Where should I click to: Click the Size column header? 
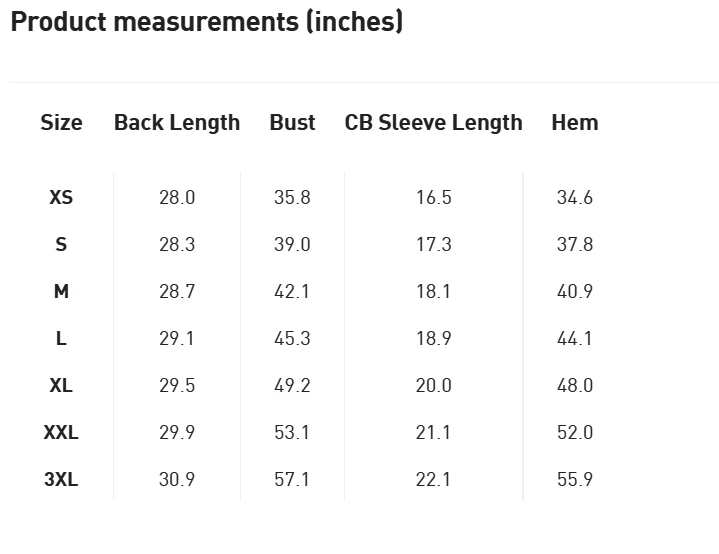tap(61, 122)
